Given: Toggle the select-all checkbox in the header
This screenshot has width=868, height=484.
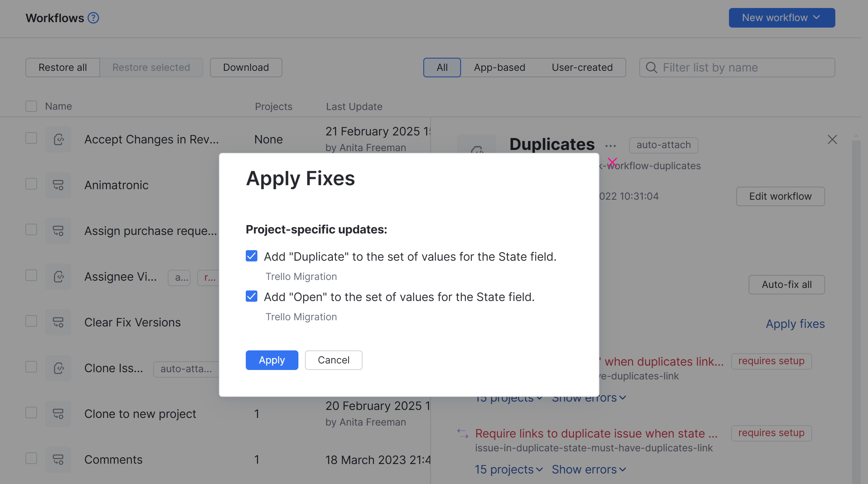Looking at the screenshot, I should [31, 106].
